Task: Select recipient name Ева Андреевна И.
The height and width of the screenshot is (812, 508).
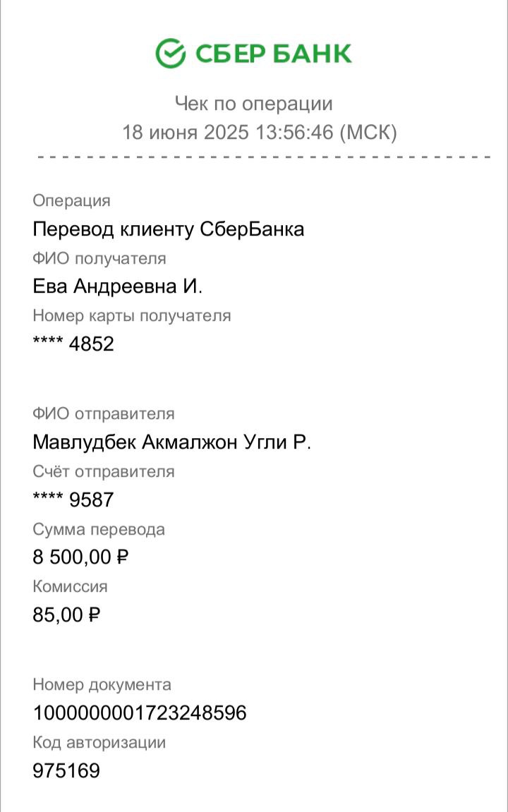Action: click(118, 286)
